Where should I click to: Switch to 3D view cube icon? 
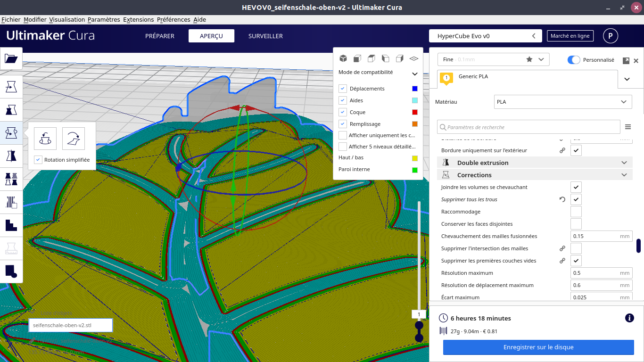pos(343,58)
